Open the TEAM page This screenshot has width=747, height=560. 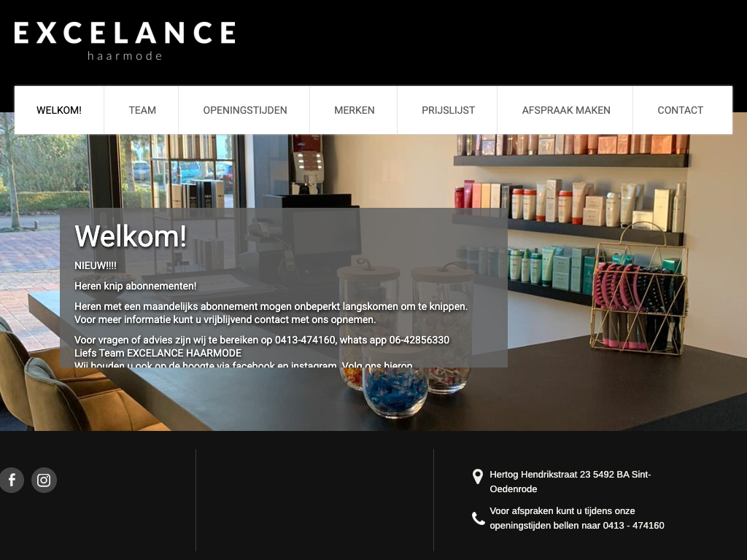coord(142,111)
